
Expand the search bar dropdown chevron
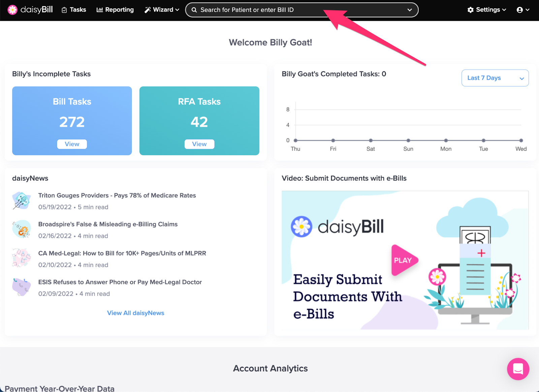(410, 10)
